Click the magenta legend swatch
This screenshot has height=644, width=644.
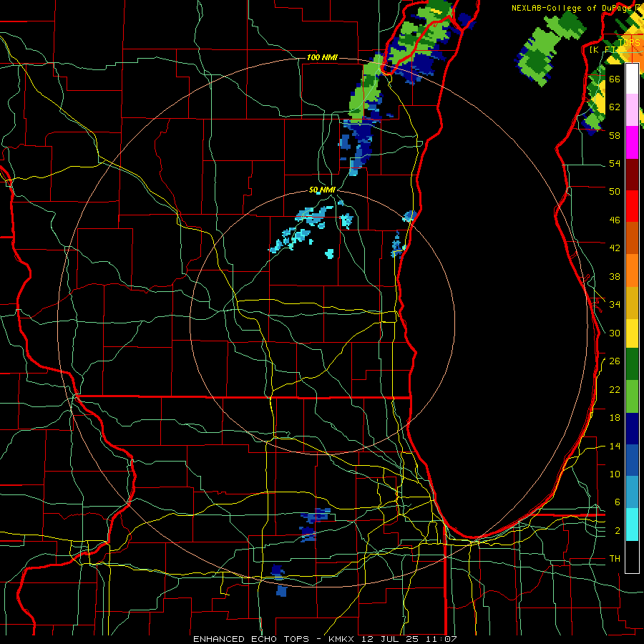coord(632,142)
